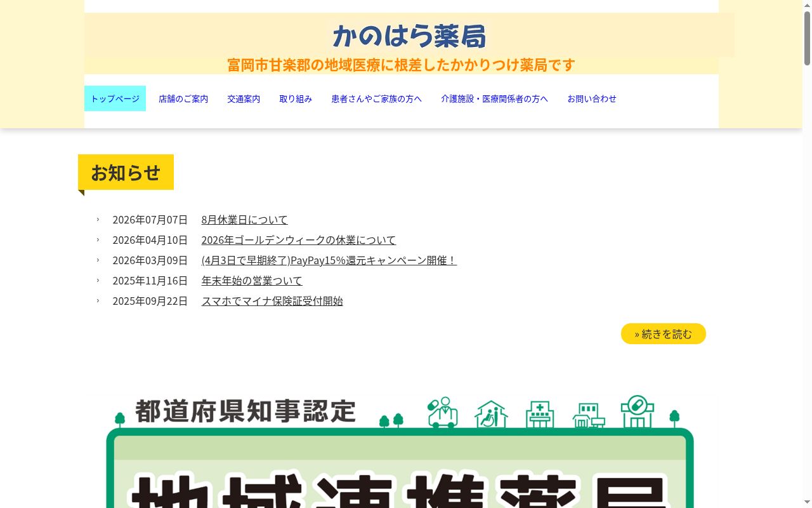Read 2026年ゴールデンウィークの休業について notice
The width and height of the screenshot is (812, 508).
pos(298,240)
